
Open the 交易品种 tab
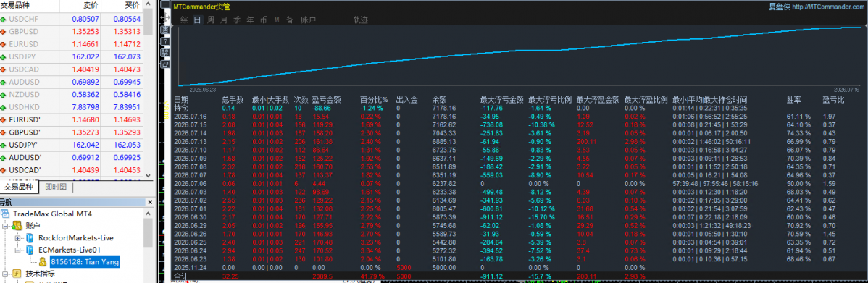point(18,187)
